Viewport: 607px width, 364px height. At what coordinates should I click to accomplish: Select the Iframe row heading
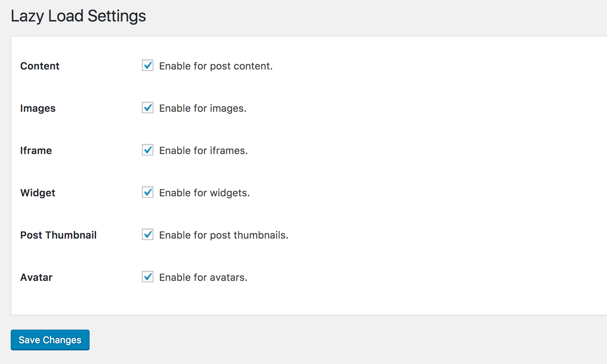(36, 150)
